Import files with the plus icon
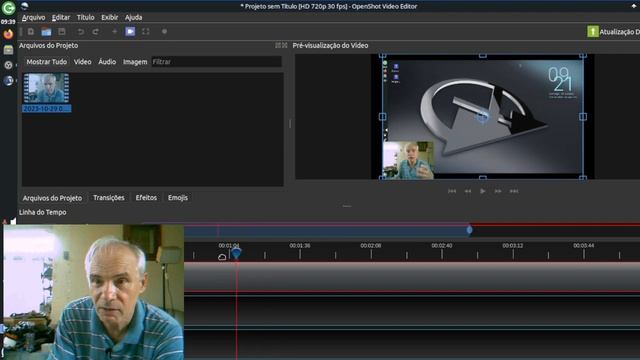This screenshot has width=640, height=360. pyautogui.click(x=115, y=31)
